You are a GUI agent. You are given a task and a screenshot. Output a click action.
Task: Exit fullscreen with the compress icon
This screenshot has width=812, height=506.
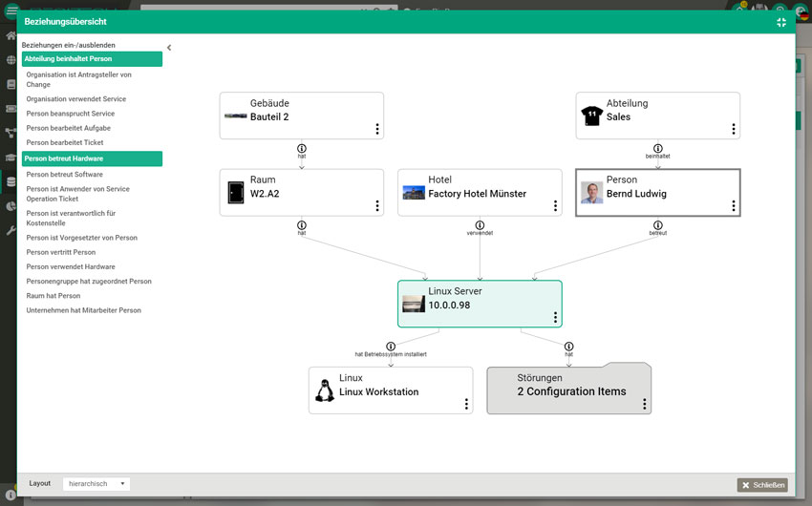(781, 22)
